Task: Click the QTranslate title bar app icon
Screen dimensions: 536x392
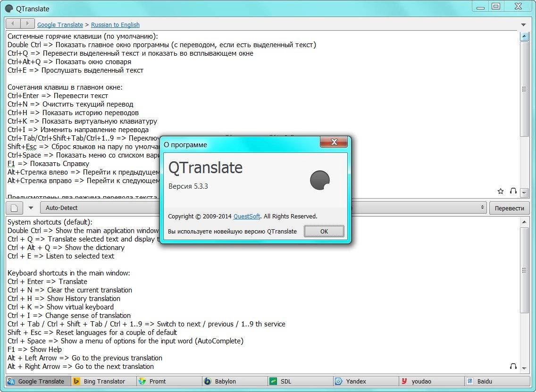Action: (9, 8)
